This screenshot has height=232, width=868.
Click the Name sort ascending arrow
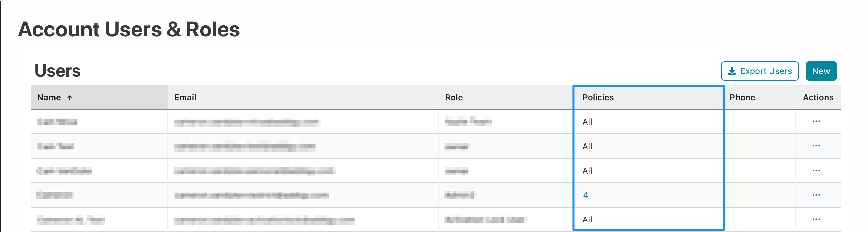click(x=69, y=98)
